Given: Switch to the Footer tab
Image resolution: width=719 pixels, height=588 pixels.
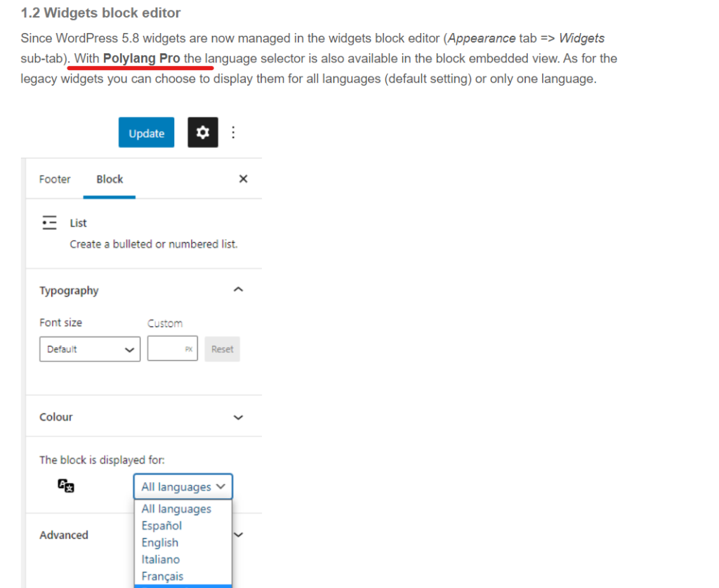Looking at the screenshot, I should point(55,179).
